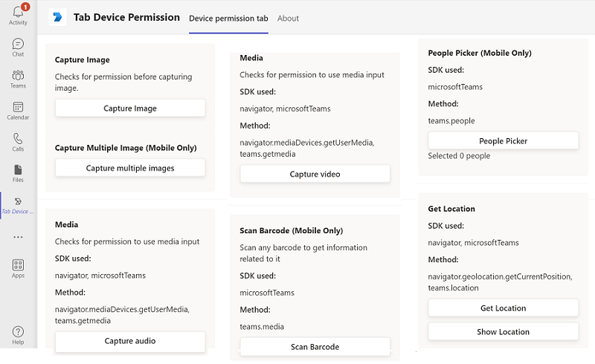The width and height of the screenshot is (595, 364).
Task: Select the Tab Device Permission sidebar app
Action: [18, 202]
